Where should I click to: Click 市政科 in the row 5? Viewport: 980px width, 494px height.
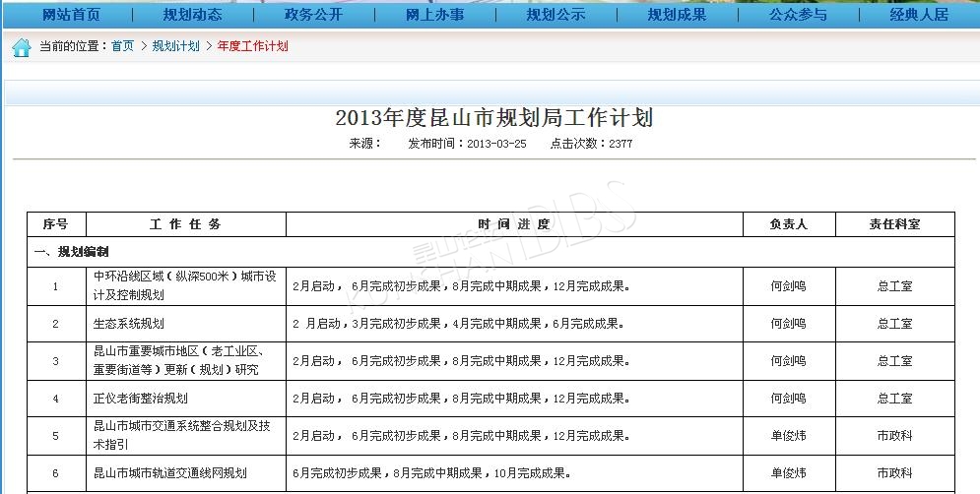tap(895, 435)
